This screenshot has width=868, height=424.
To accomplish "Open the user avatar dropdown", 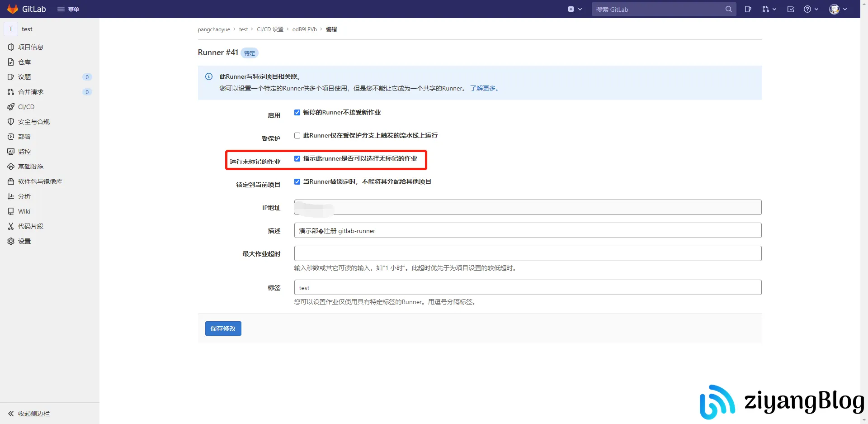I will [836, 9].
